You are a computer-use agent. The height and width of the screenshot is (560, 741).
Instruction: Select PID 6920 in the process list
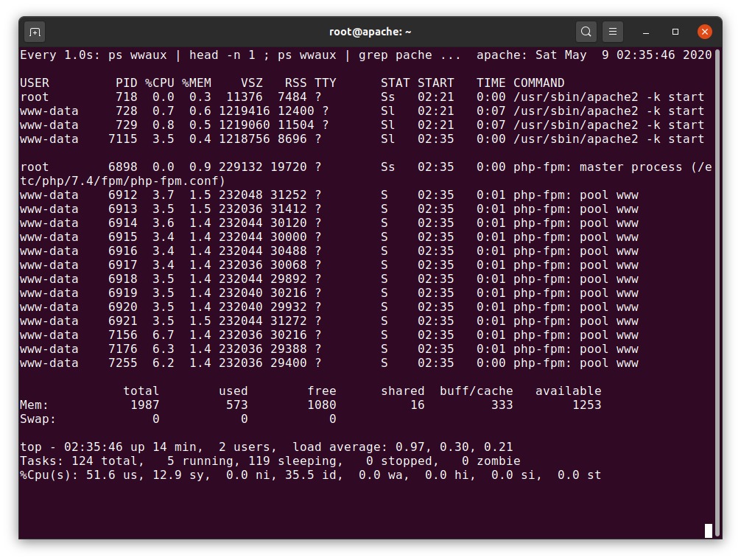[123, 307]
